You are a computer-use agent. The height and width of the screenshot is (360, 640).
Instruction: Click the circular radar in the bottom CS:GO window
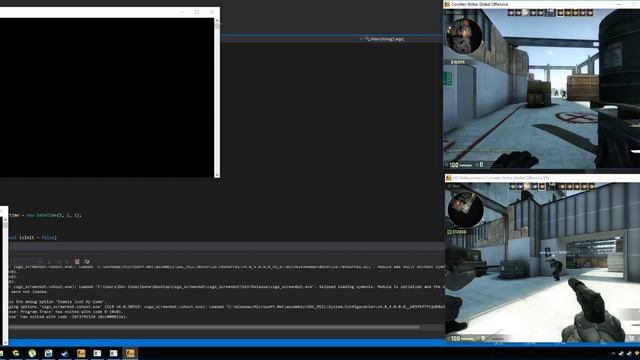click(466, 209)
